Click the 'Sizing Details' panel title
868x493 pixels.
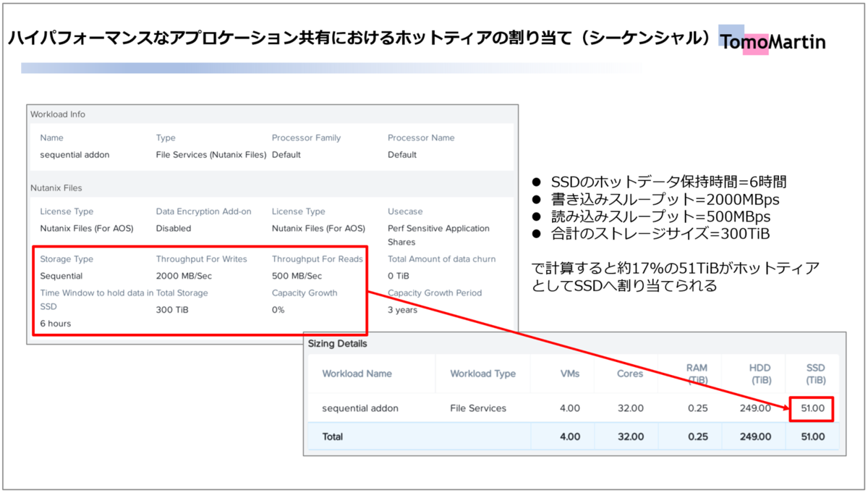[338, 344]
